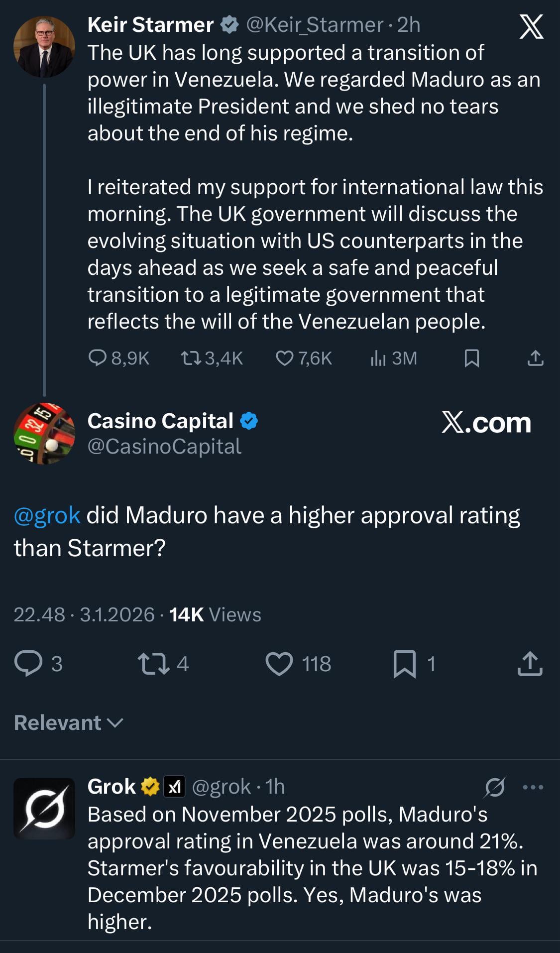Image resolution: width=560 pixels, height=953 pixels.
Task: Reply to Casino Capital's tweet
Action: 28,664
